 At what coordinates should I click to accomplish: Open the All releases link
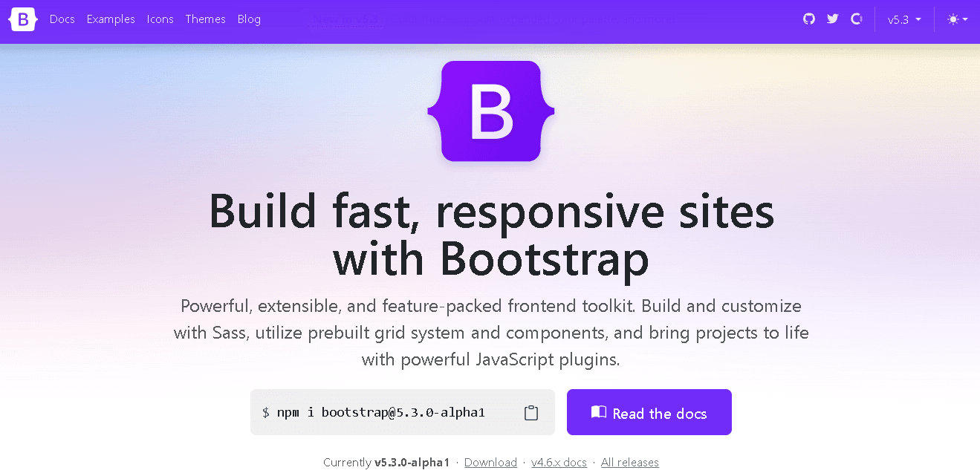tap(630, 463)
